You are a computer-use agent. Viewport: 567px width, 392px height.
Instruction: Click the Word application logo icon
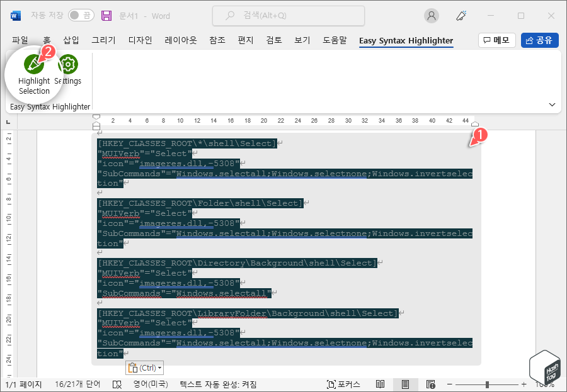tap(16, 16)
